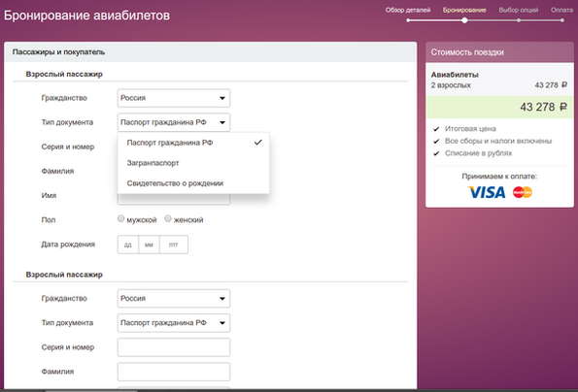Click progress dot under Бронирование
578x392 pixels.
point(465,20)
